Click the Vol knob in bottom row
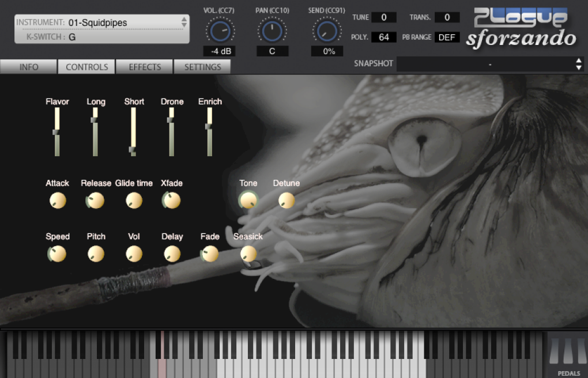This screenshot has height=378, width=588. click(134, 254)
